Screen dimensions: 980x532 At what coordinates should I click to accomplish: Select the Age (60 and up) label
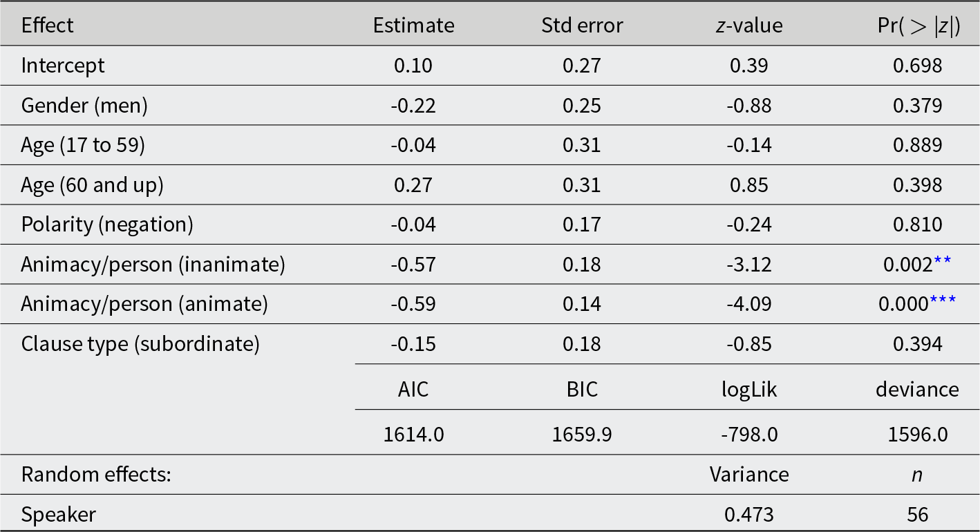click(93, 185)
